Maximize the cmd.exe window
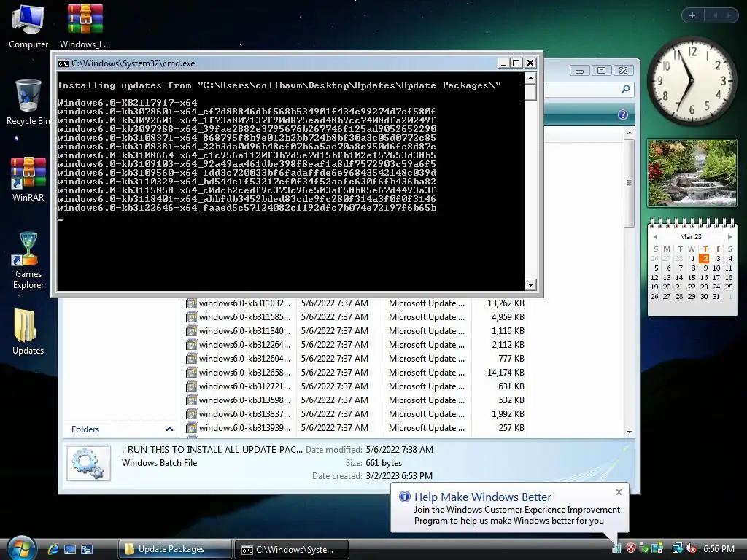747x560 pixels. (x=516, y=63)
